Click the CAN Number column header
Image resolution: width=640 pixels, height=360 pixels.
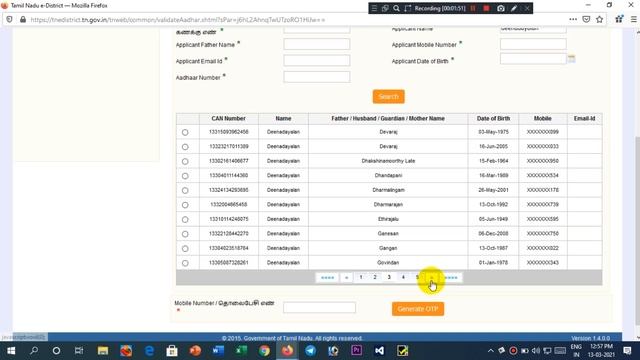coord(229,118)
